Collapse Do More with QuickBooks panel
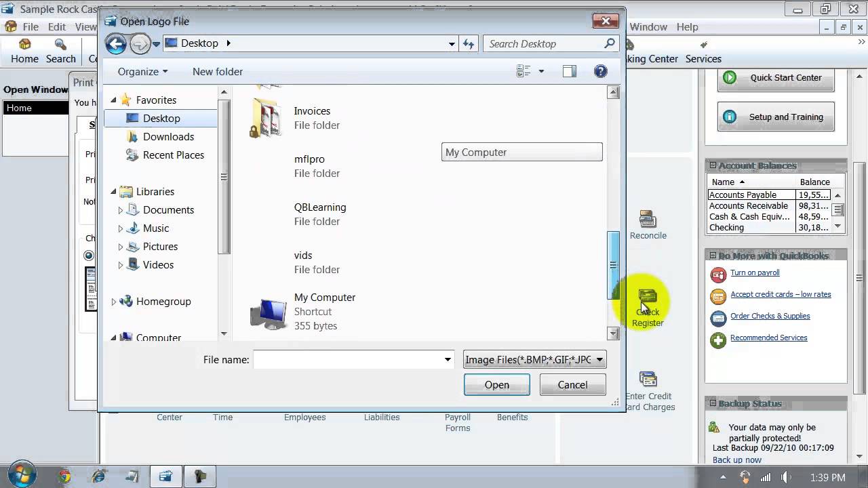The height and width of the screenshot is (488, 868). (713, 256)
